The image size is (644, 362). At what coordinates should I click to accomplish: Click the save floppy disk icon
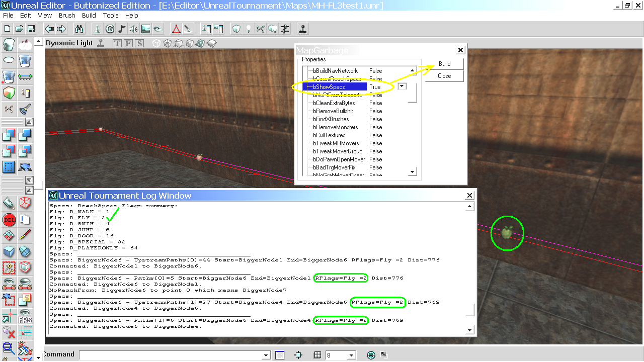tap(31, 29)
